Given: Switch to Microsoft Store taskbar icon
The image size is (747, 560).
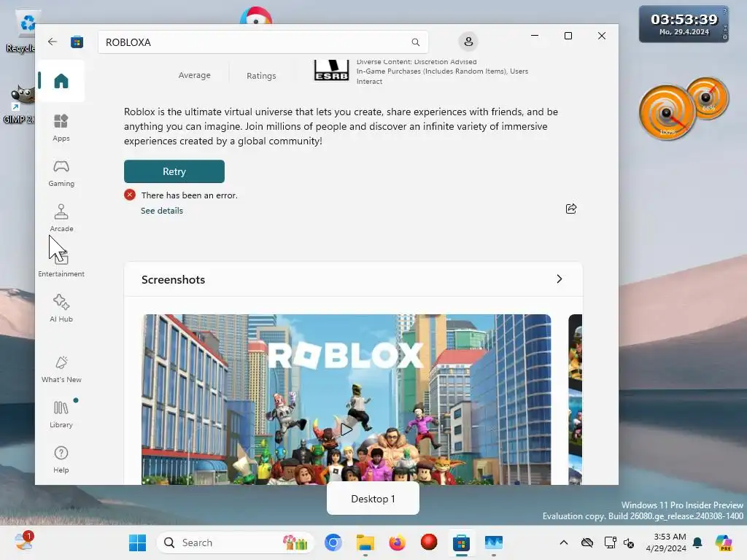Looking at the screenshot, I should [x=461, y=542].
